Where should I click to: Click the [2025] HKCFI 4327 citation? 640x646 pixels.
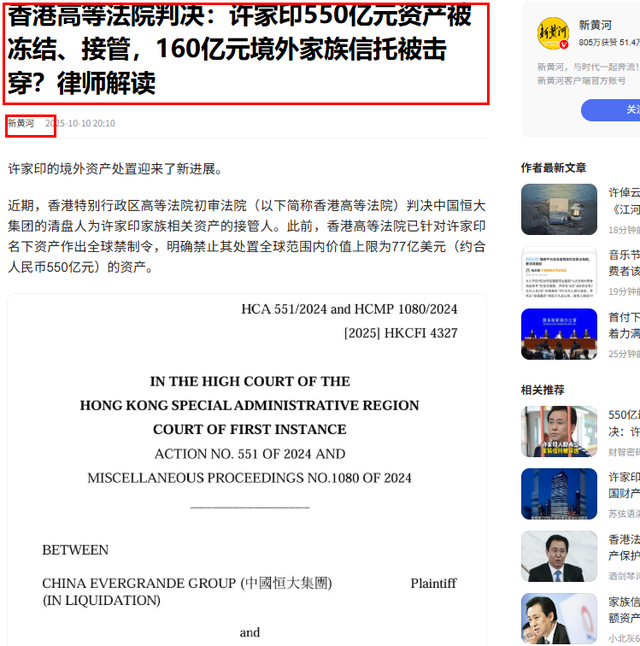(x=401, y=333)
